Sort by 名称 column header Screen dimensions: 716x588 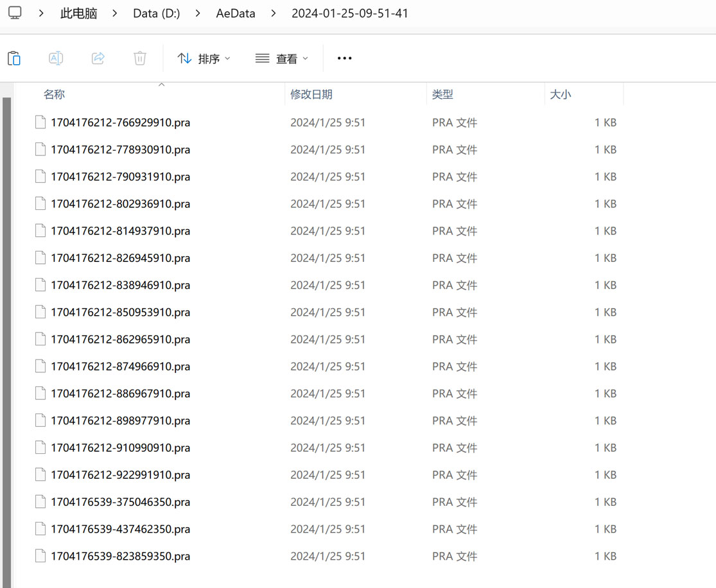(55, 94)
